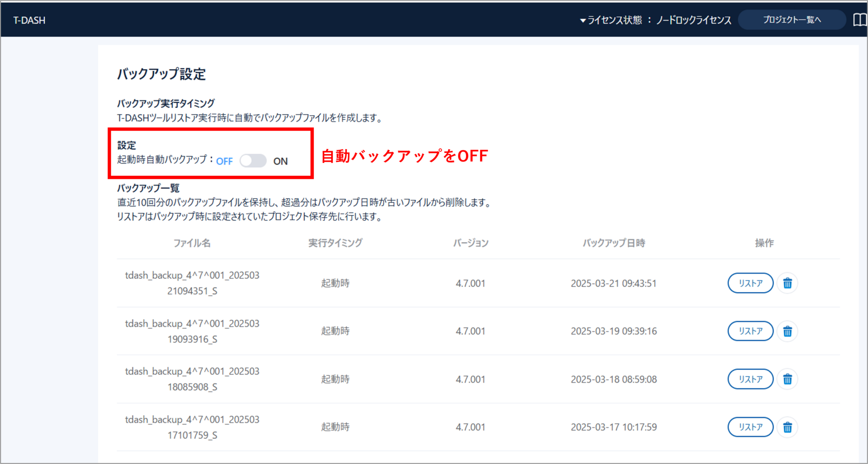Select the ON label for auto backup
This screenshot has height=464, width=868.
pos(280,161)
